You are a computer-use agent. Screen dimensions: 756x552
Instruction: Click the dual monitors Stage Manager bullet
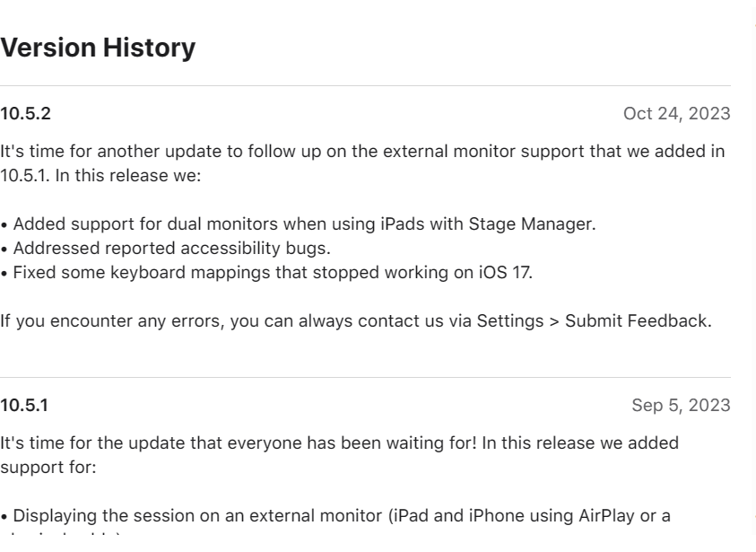(x=299, y=224)
